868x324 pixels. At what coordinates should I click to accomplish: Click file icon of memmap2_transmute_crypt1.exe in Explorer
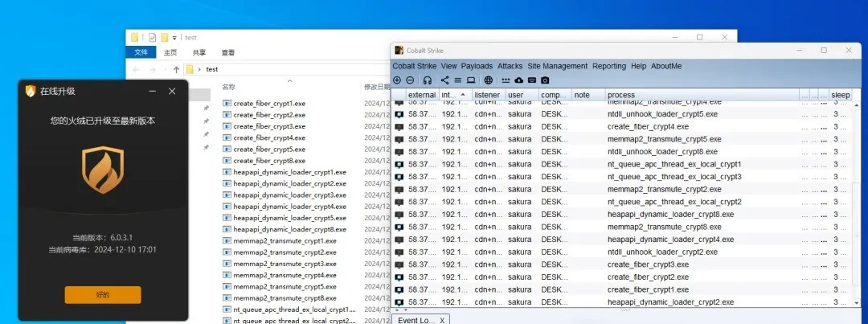pos(227,241)
